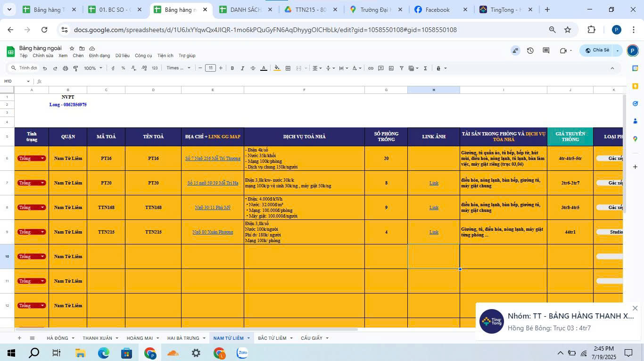The width and height of the screenshot is (644, 361).
Task: Open the Dữ liệu menu
Action: click(122, 56)
